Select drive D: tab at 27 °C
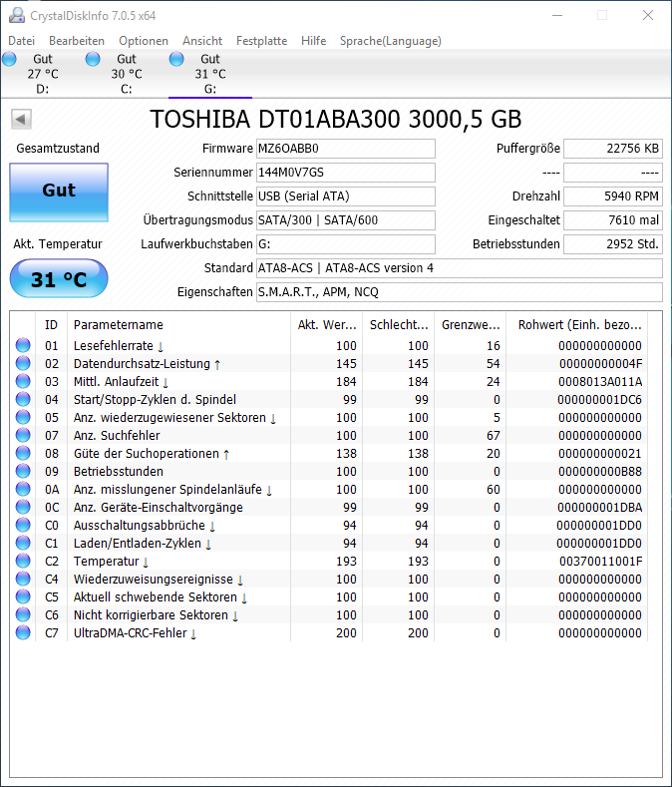The width and height of the screenshot is (672, 787). click(42, 74)
